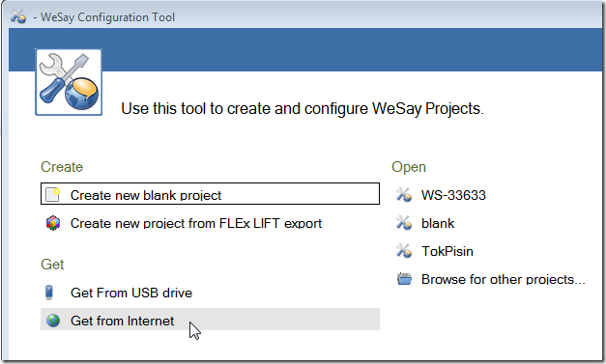Choose Get from Internet
The image size is (606, 364).
(x=210, y=320)
